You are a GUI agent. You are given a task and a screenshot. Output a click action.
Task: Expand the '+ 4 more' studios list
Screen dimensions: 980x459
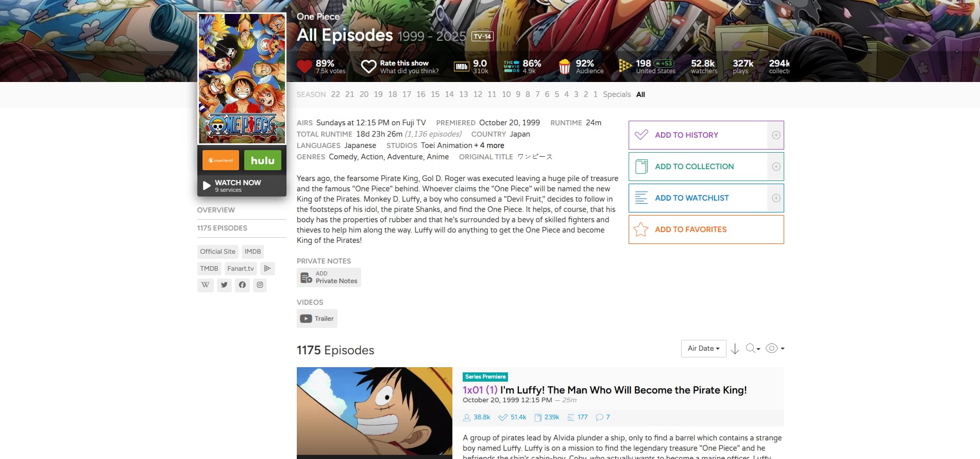pos(489,145)
